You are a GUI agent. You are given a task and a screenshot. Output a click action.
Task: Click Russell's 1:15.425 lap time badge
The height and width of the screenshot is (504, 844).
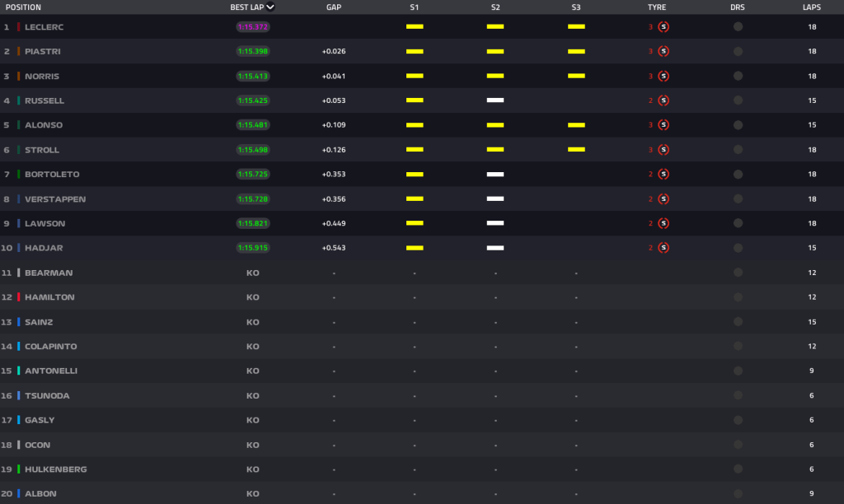point(253,100)
